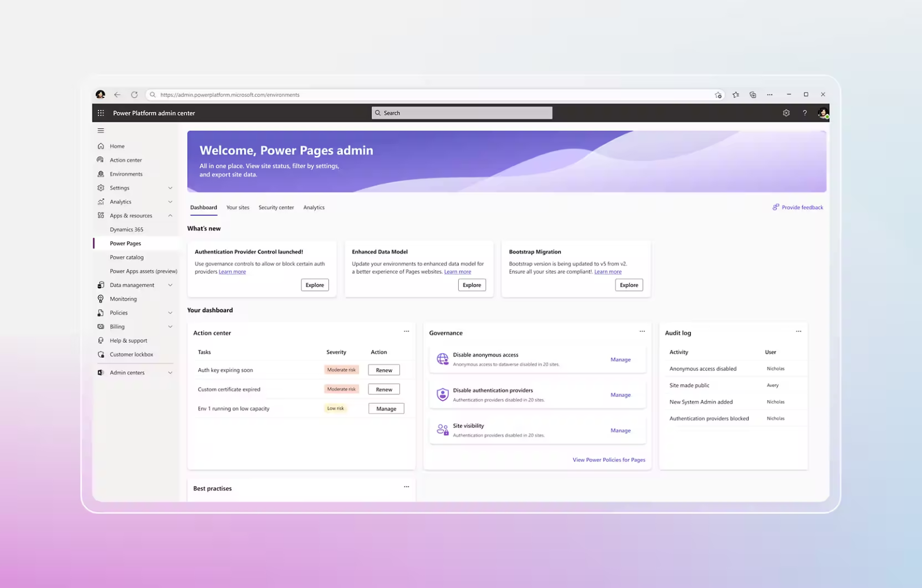Select Environments in the sidebar

click(x=126, y=173)
